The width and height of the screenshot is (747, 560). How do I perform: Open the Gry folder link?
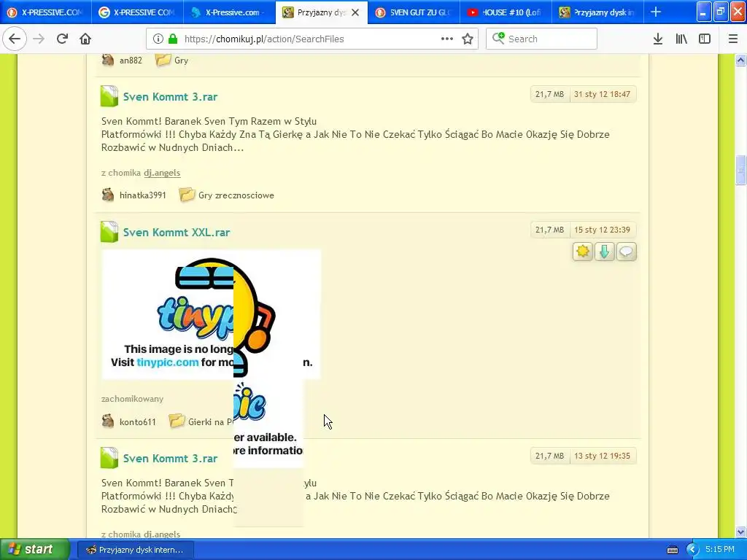coord(181,61)
